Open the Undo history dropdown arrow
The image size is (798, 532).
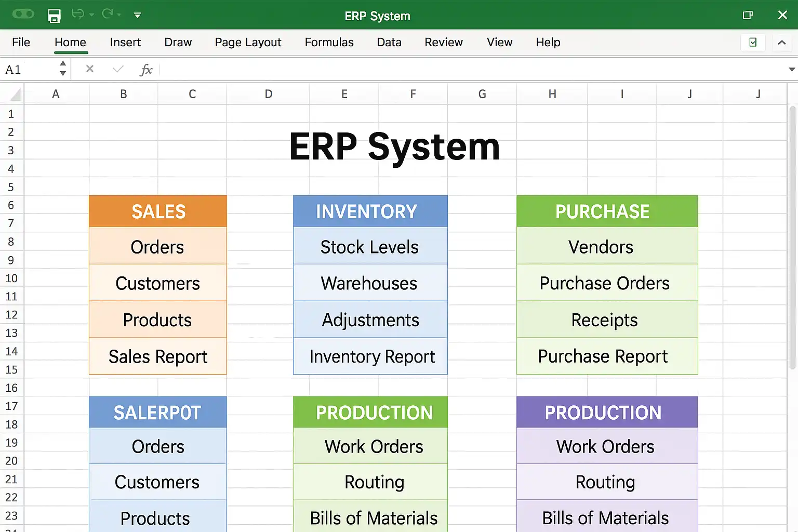[x=92, y=15]
